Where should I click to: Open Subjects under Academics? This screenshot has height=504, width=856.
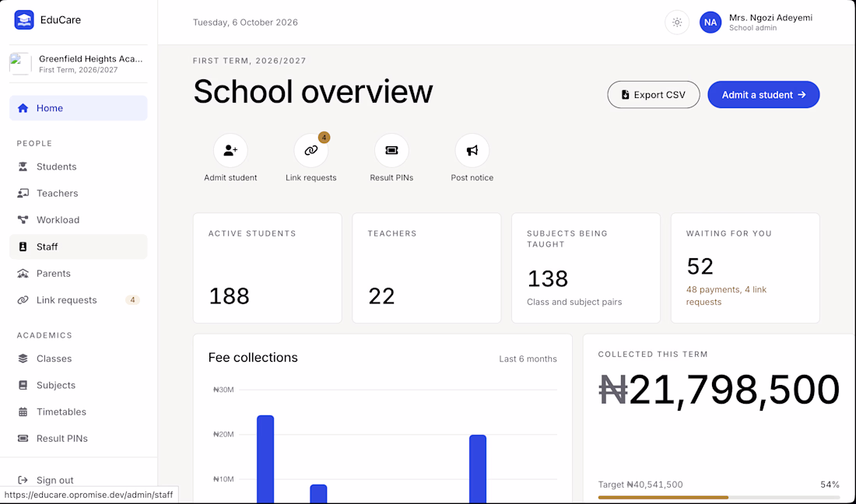click(x=78, y=385)
